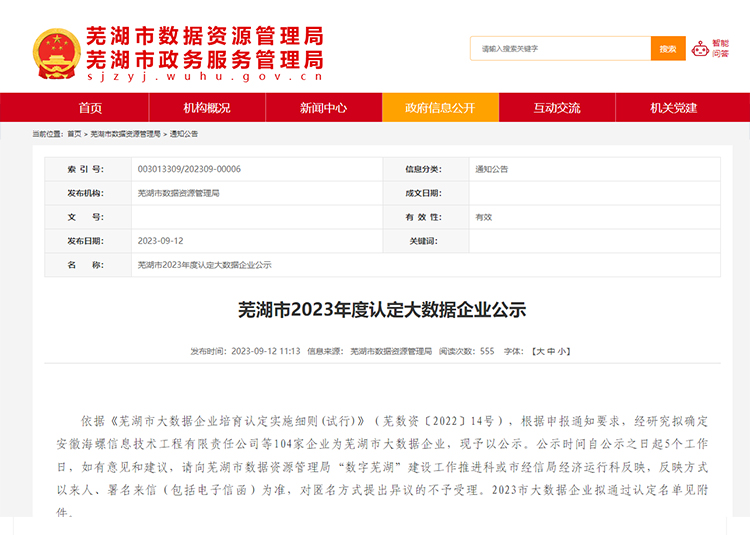Click the publish time 2023-09-12 11:13
Viewport: 750px width, 535px height.
[266, 351]
